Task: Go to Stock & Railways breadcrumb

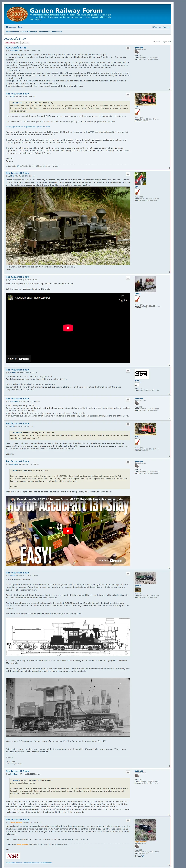Action: pos(29,32)
